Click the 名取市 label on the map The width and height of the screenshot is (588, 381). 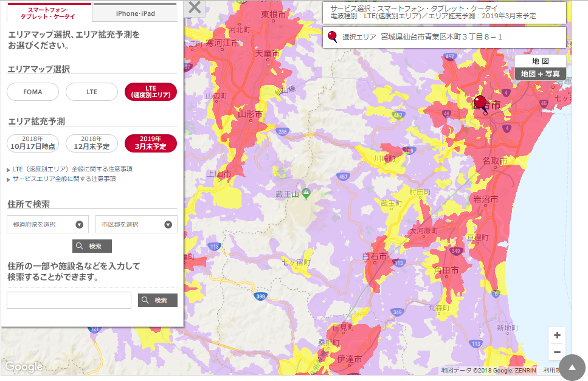[x=494, y=161]
